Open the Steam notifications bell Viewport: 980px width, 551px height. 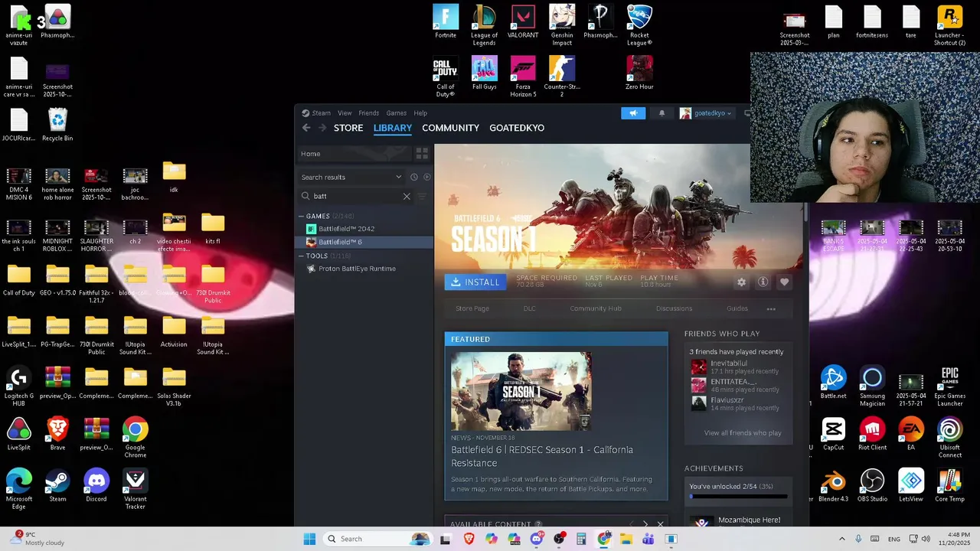[x=661, y=113]
